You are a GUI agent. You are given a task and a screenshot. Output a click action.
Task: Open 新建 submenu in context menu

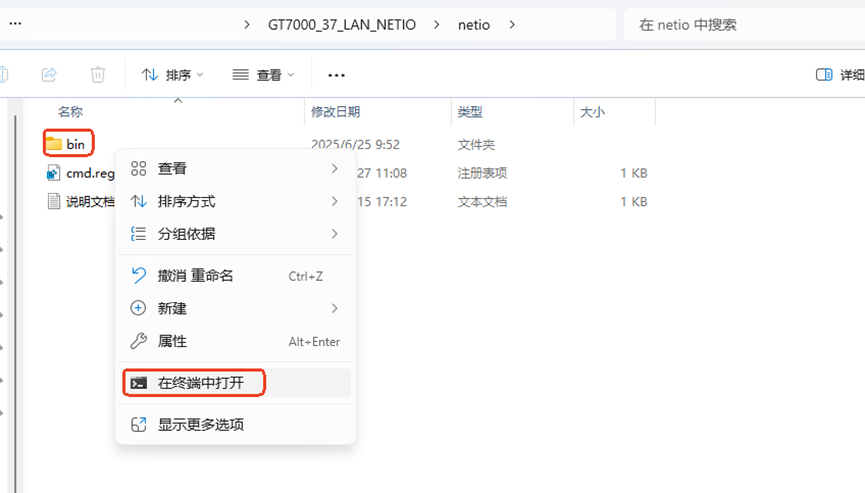pos(236,308)
